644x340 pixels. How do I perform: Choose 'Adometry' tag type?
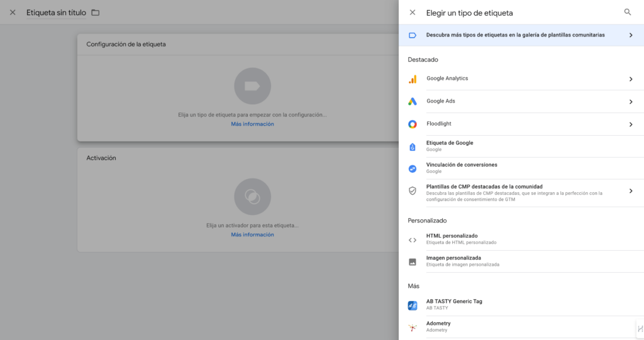pyautogui.click(x=521, y=326)
